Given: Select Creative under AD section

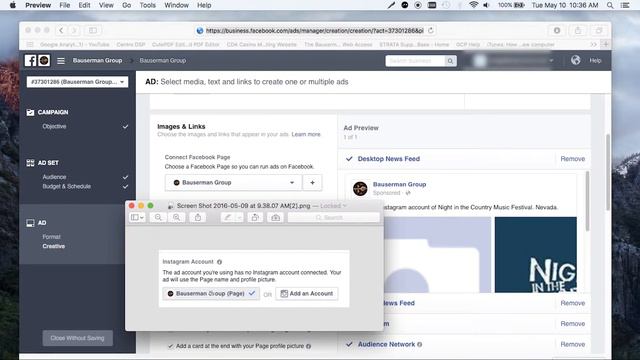Looking at the screenshot, I should point(53,246).
